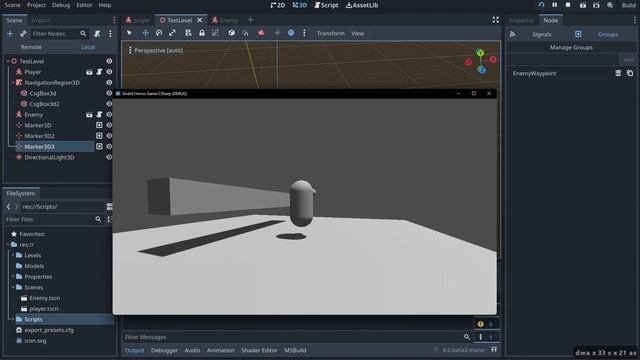
Task: Collapse the NavigationRegion3D tree node
Action: click(x=13, y=82)
